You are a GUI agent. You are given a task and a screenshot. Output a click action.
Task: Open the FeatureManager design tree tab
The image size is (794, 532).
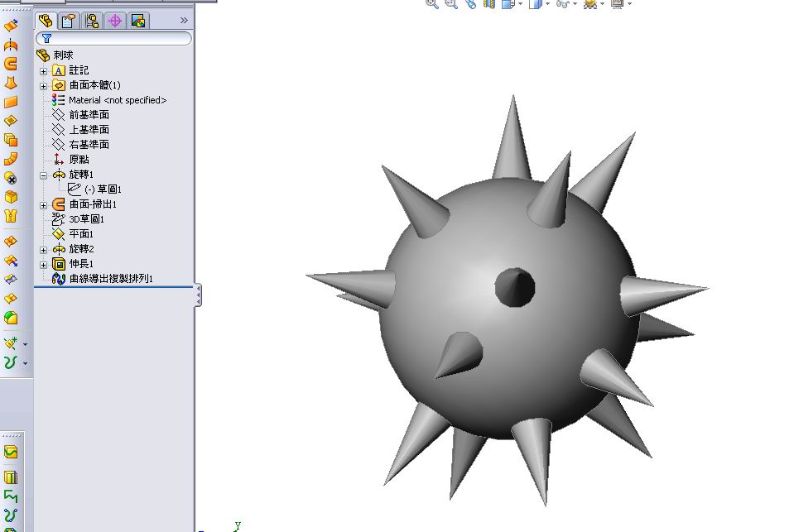pyautogui.click(x=46, y=21)
